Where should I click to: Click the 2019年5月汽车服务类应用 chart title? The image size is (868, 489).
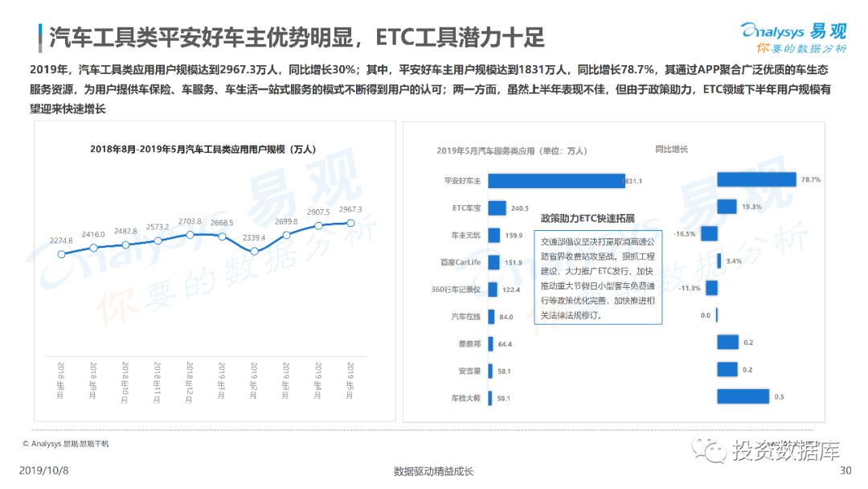[x=511, y=150]
